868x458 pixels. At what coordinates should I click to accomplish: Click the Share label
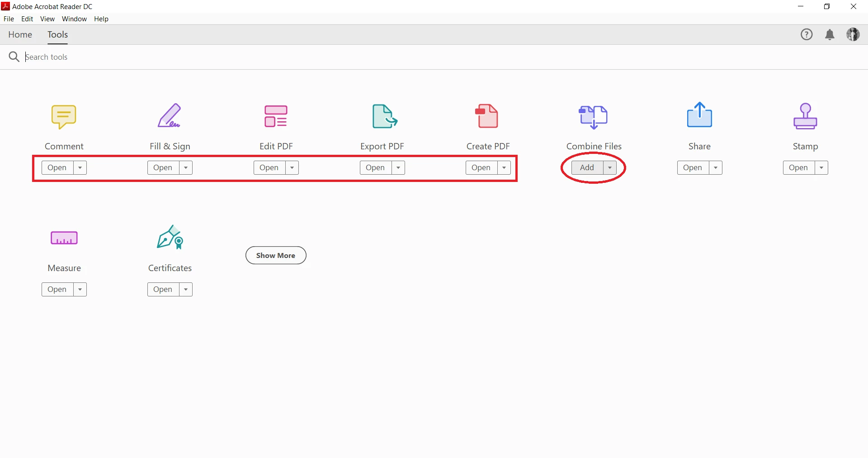tap(699, 146)
